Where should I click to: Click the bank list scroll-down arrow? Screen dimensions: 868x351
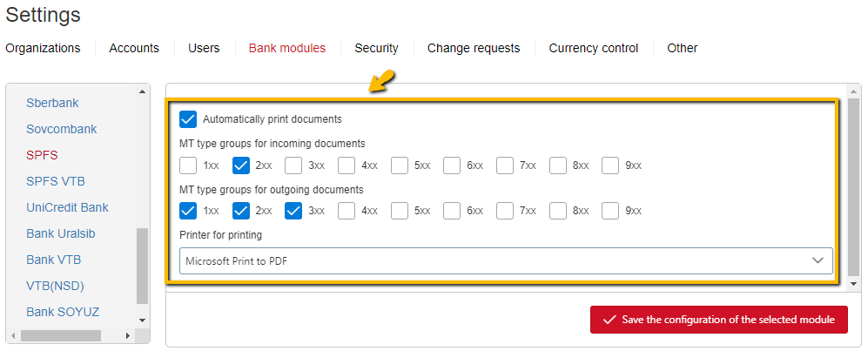point(142,320)
